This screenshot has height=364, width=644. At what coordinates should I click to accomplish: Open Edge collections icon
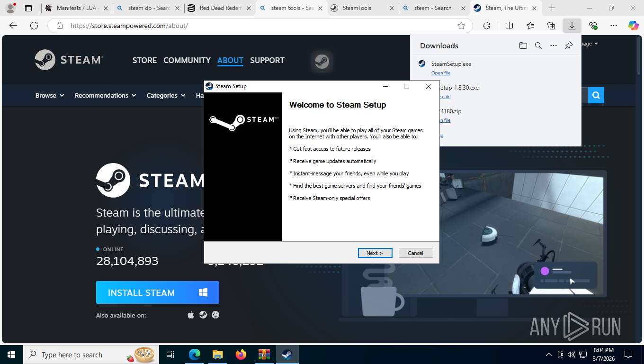coord(551,26)
